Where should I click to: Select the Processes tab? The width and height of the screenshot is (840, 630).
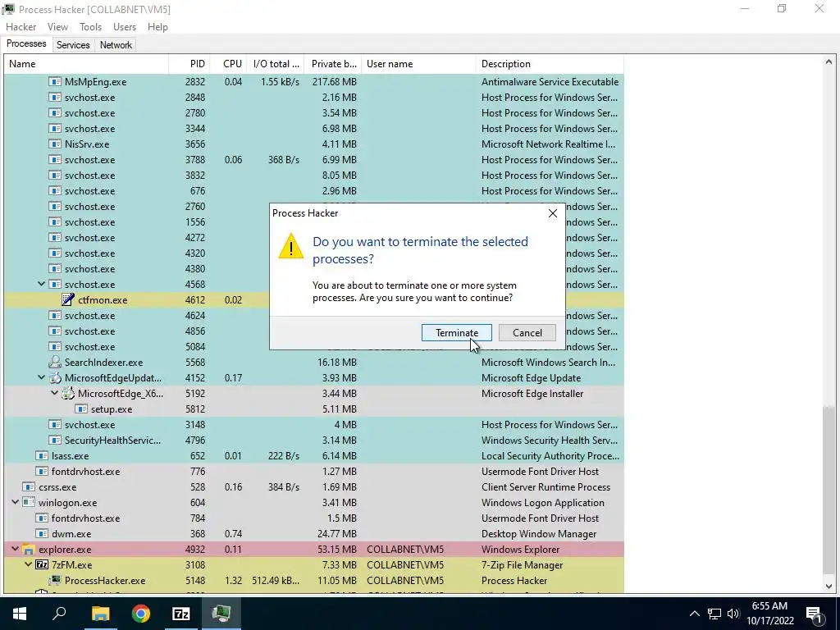pyautogui.click(x=26, y=44)
